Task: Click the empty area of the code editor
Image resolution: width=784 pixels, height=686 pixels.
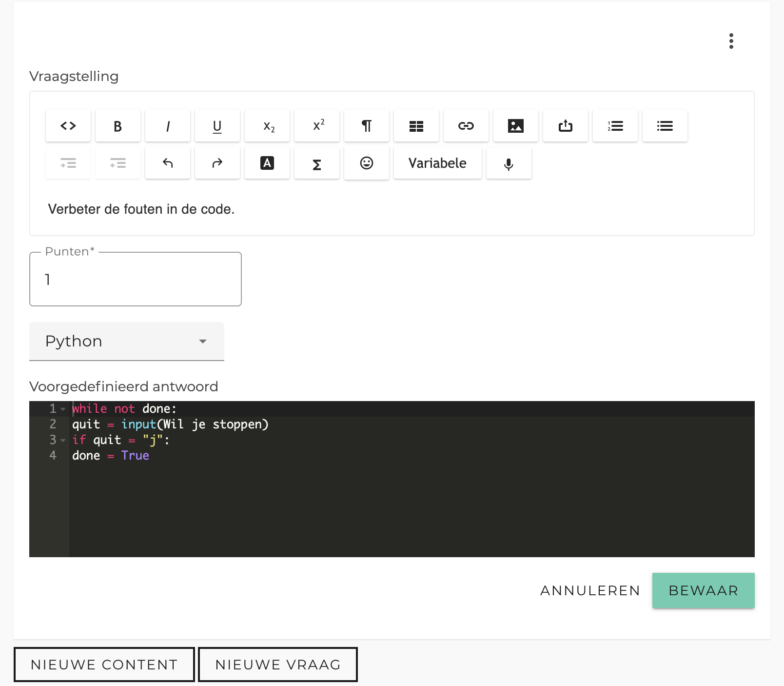Action: 412,509
